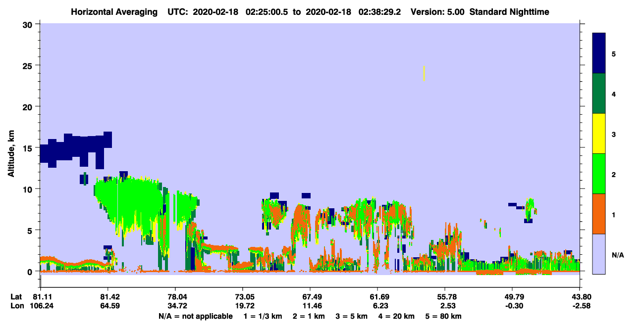Click colorbar label 5
Viewport: 644px width, 330px height.
point(613,54)
